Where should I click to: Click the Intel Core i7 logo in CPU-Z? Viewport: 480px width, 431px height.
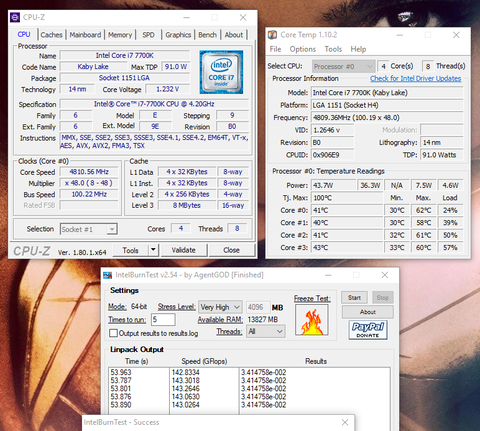pyautogui.click(x=221, y=72)
